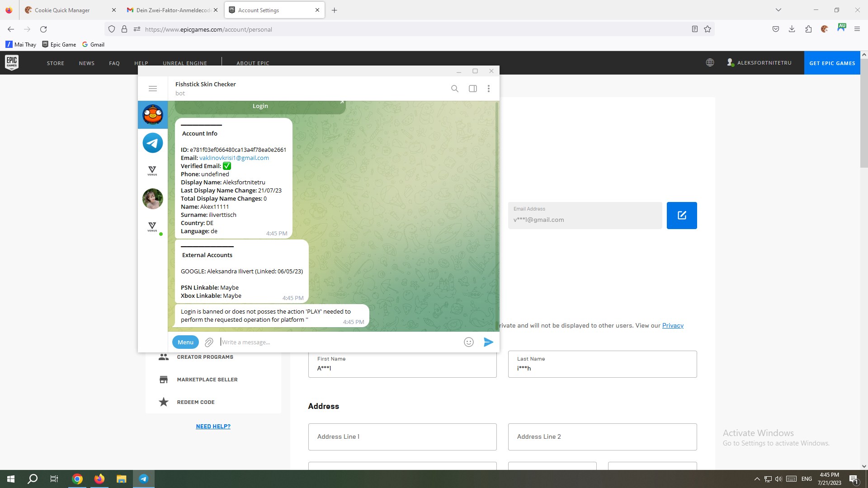Click the NEED HELP? link

pyautogui.click(x=213, y=427)
